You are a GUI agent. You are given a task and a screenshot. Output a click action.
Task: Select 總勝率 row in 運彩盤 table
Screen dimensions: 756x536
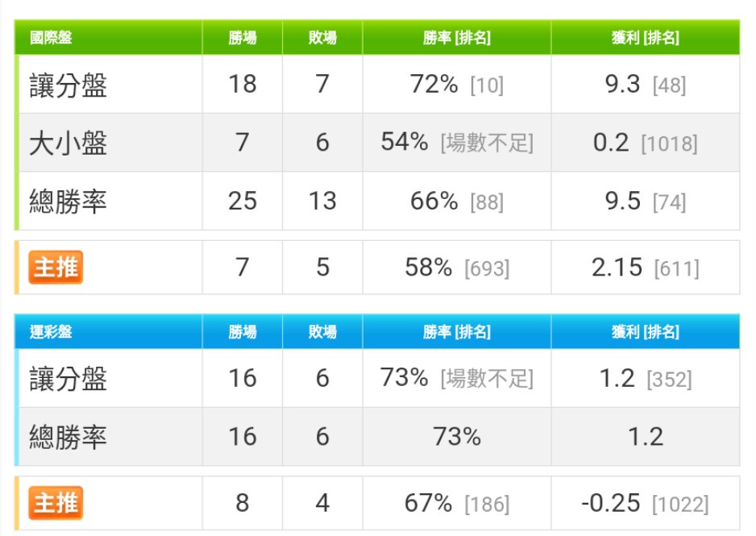click(x=377, y=437)
